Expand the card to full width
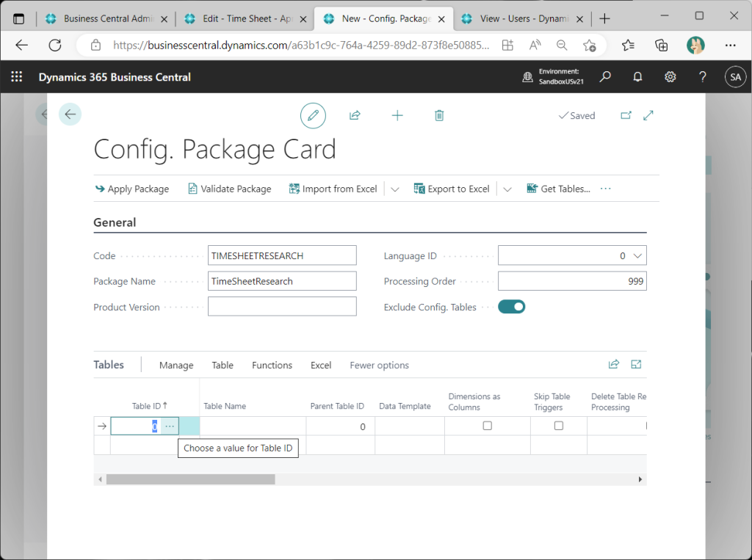 (648, 115)
